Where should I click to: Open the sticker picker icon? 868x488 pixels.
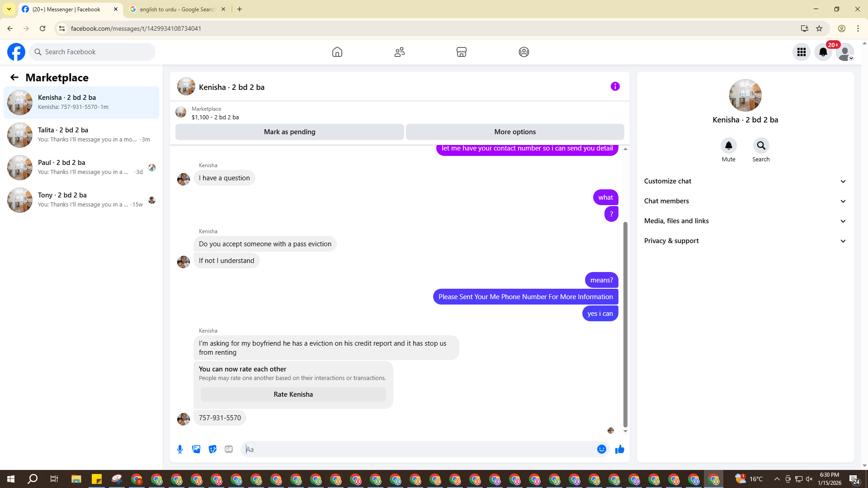[x=212, y=449]
